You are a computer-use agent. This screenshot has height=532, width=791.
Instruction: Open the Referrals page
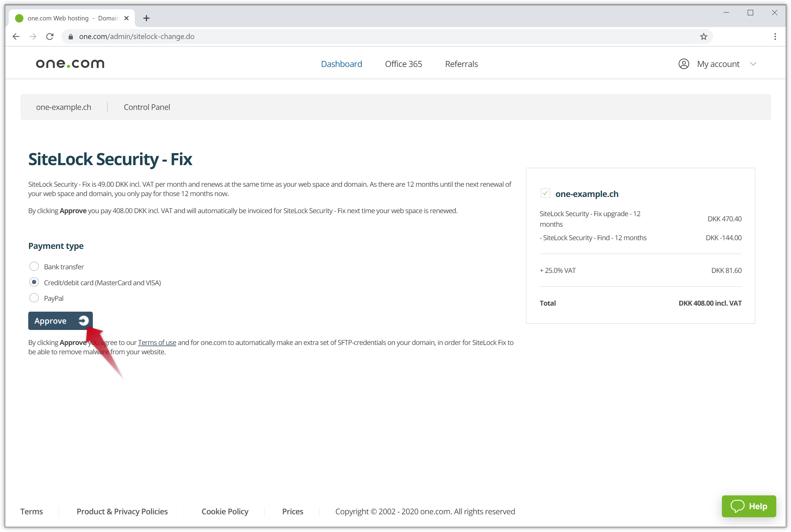coord(461,64)
